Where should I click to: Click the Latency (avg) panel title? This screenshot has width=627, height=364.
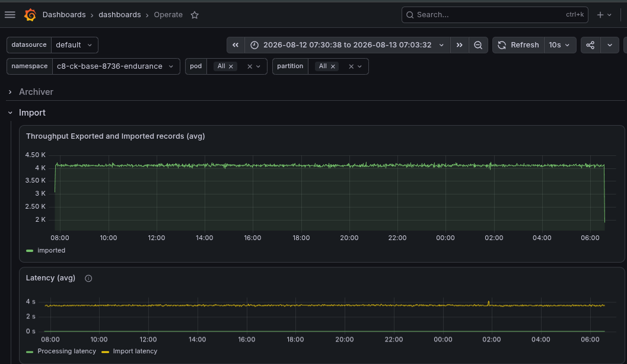(x=51, y=278)
